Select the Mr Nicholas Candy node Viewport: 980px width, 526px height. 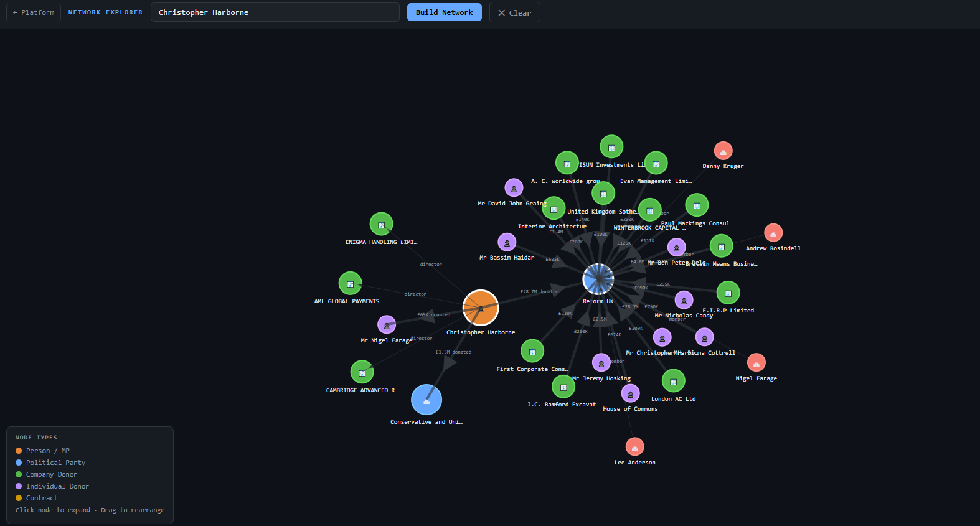(684, 300)
